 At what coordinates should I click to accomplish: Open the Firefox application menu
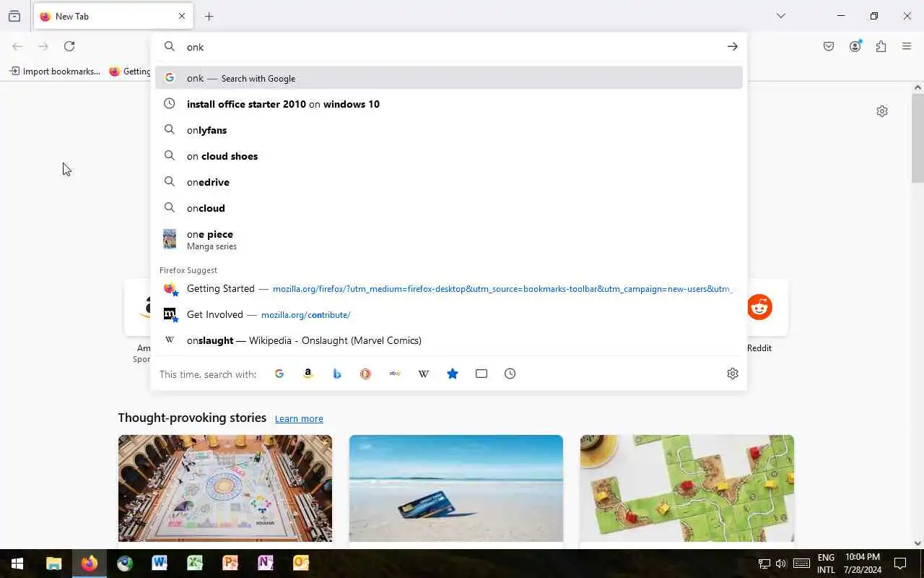907,46
